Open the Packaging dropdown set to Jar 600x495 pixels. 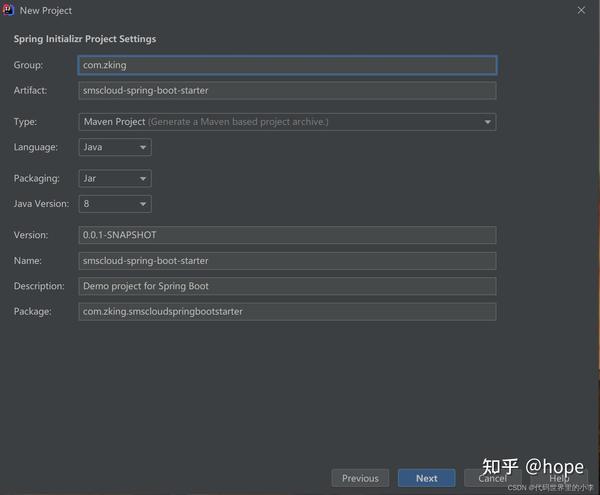115,179
